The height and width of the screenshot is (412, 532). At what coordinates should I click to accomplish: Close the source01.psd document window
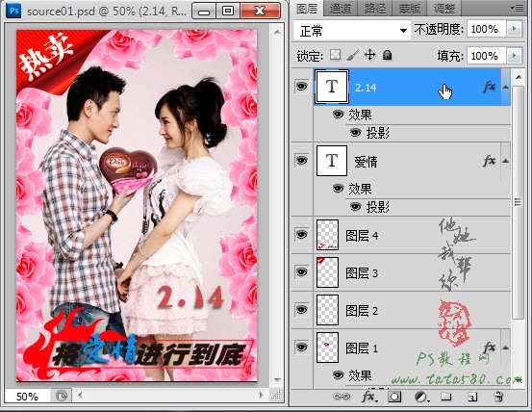pyautogui.click(x=261, y=11)
